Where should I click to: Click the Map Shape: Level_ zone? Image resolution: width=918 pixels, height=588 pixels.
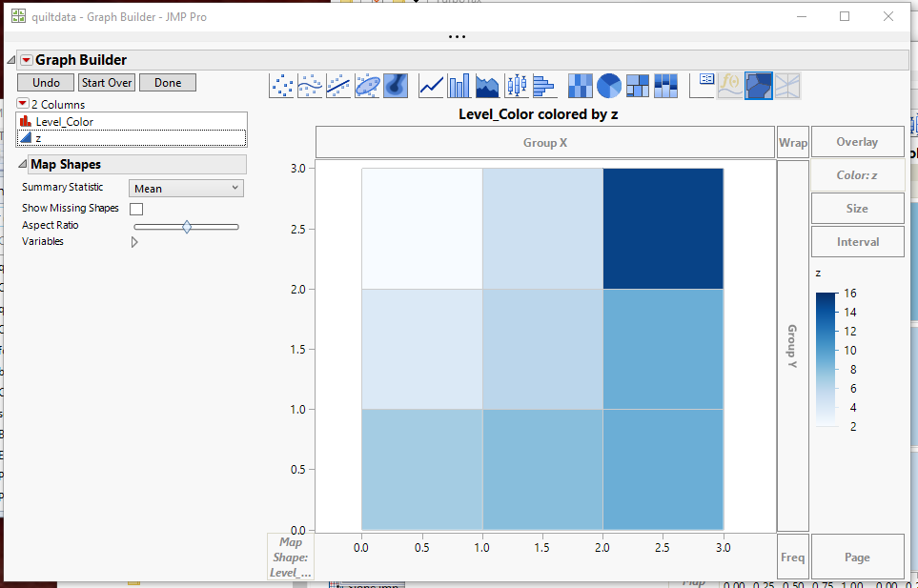pyautogui.click(x=291, y=557)
